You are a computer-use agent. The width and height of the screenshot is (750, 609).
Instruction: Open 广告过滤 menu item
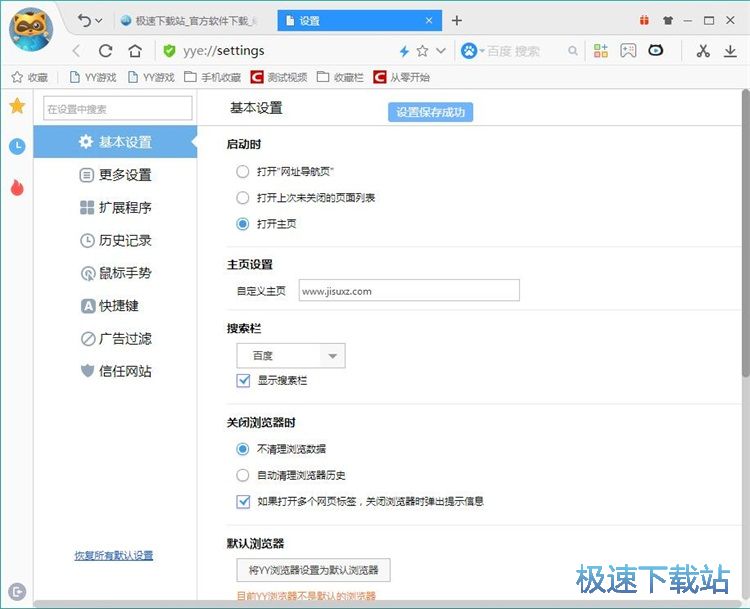pyautogui.click(x=115, y=339)
